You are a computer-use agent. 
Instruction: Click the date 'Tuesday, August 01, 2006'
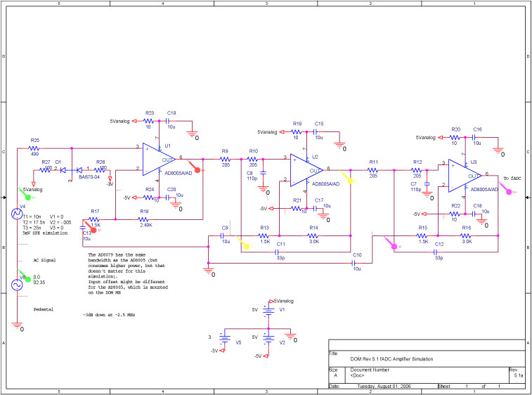click(x=384, y=387)
